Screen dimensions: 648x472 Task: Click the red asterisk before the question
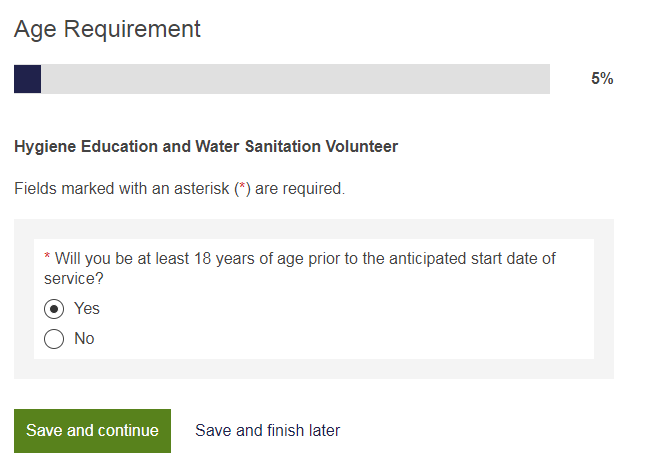pos(48,258)
